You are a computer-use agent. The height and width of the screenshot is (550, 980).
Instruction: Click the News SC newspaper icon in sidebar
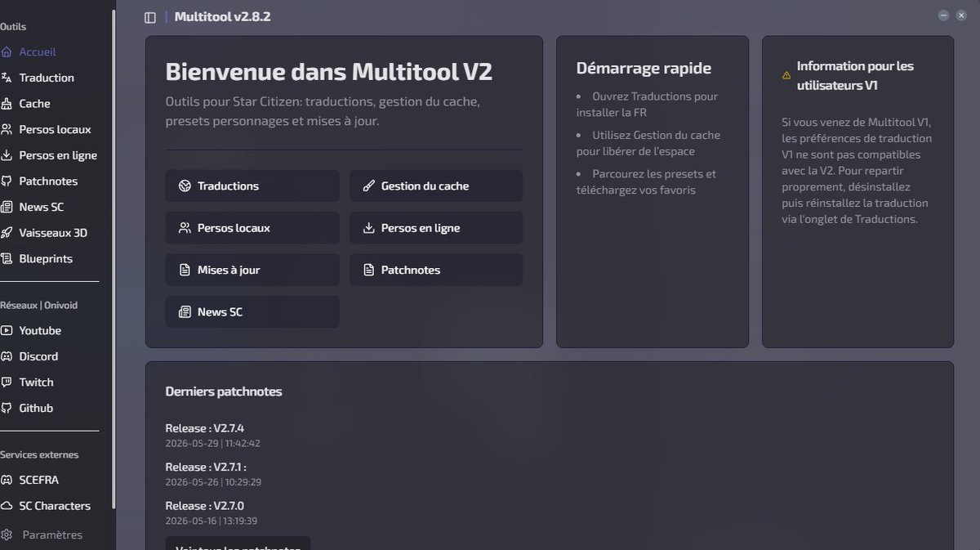pos(7,207)
